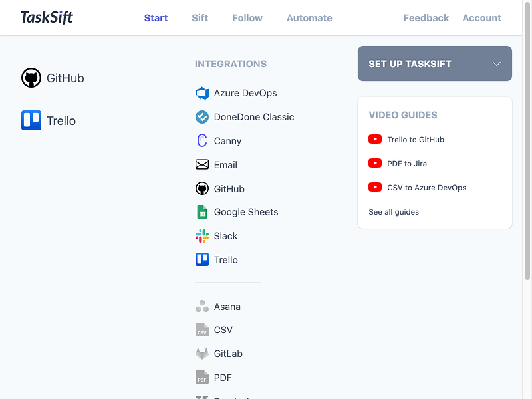Open the Feedback menu item

pyautogui.click(x=426, y=18)
